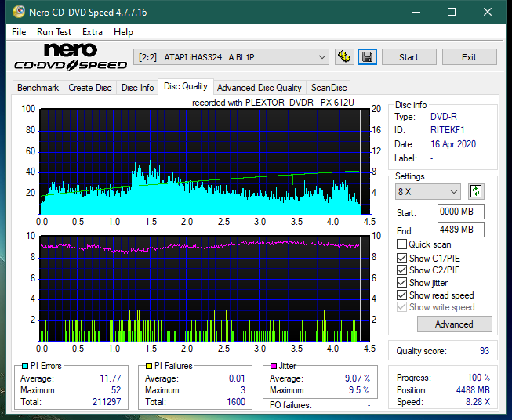Open the File menu
Screen dimensions: 512x420
pos(19,32)
